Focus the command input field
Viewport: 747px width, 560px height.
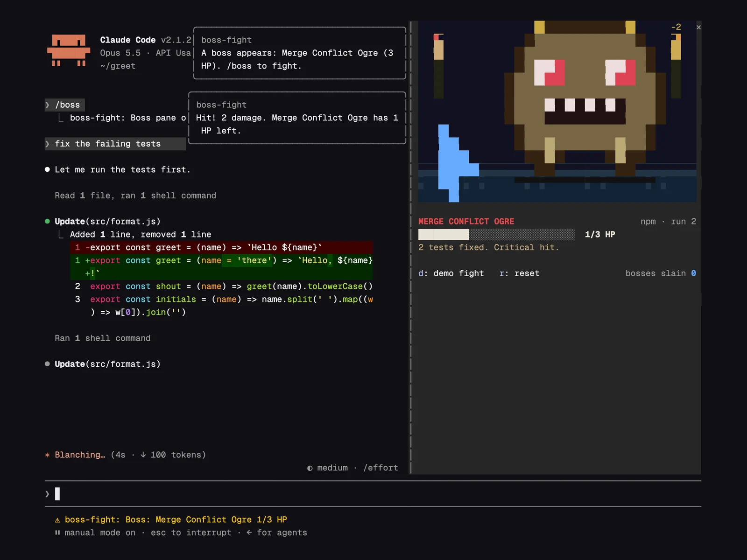[x=373, y=494]
